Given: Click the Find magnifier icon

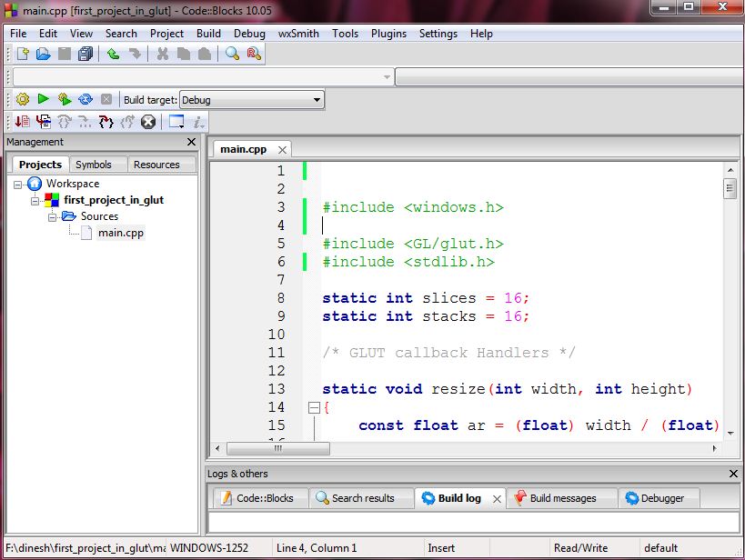Looking at the screenshot, I should [232, 54].
